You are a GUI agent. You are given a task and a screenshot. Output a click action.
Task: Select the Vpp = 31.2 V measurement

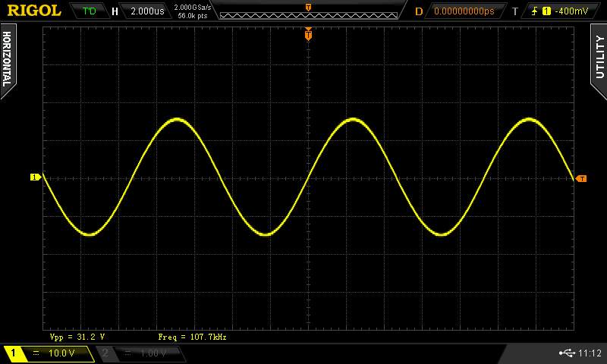(x=77, y=336)
